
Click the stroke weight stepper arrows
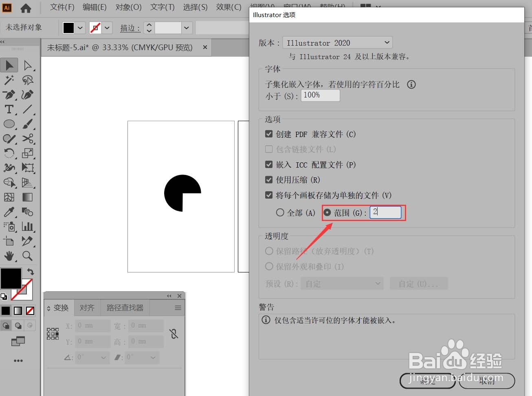pyautogui.click(x=149, y=28)
